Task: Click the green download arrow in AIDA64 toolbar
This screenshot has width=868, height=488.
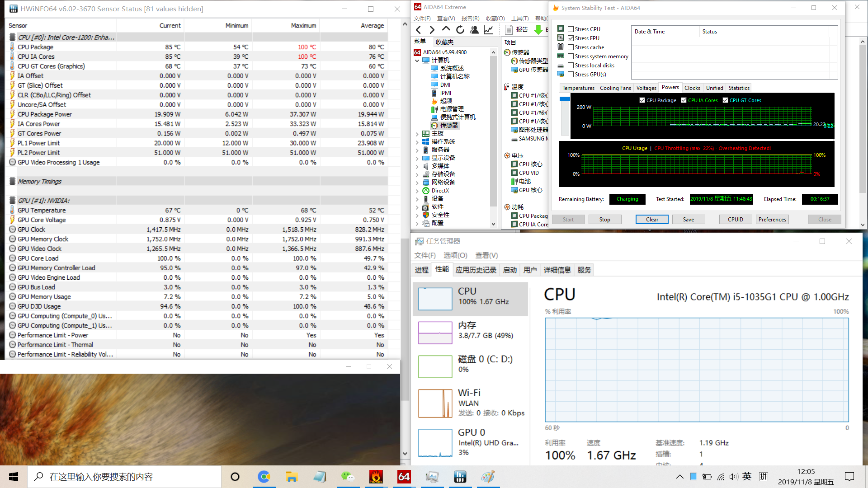Action: click(x=538, y=30)
